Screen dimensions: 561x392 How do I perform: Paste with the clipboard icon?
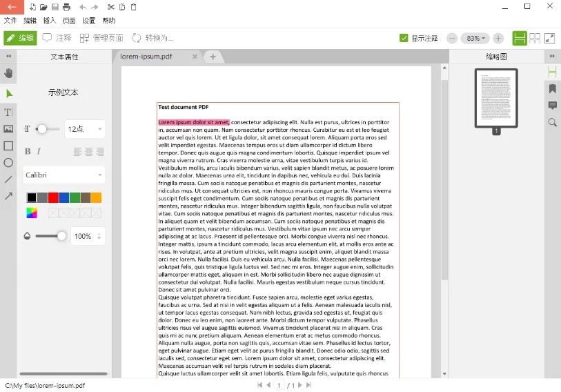pos(133,7)
